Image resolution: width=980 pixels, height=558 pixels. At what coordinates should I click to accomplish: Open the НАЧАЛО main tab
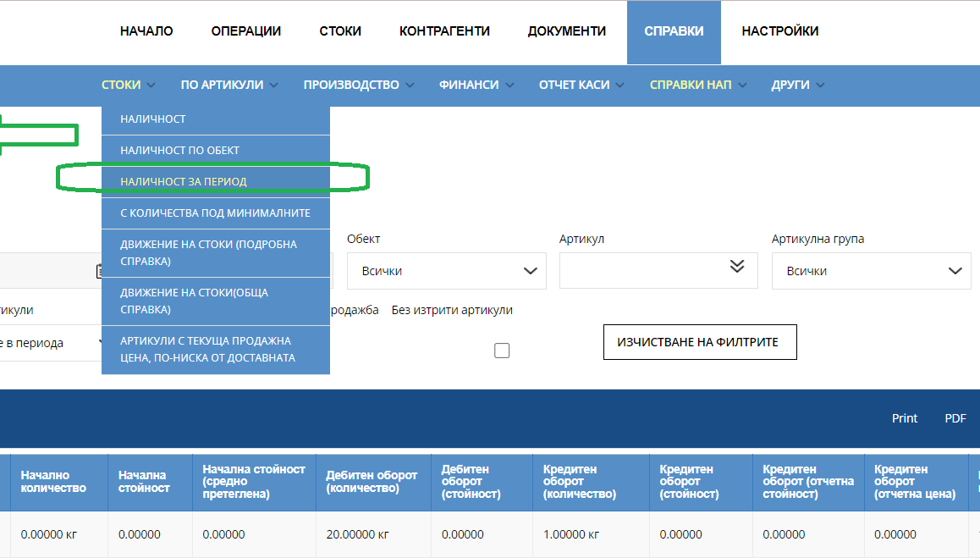[x=146, y=31]
